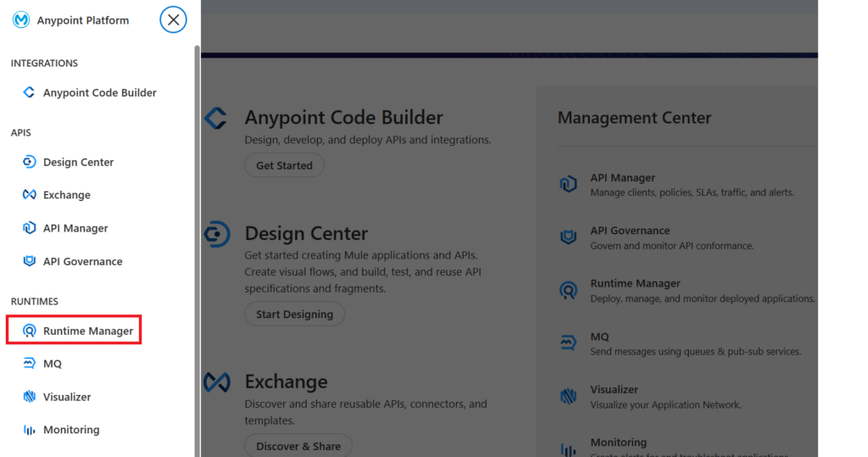The width and height of the screenshot is (868, 457).
Task: Click the Anypoint Code Builder main heading
Action: (x=344, y=118)
